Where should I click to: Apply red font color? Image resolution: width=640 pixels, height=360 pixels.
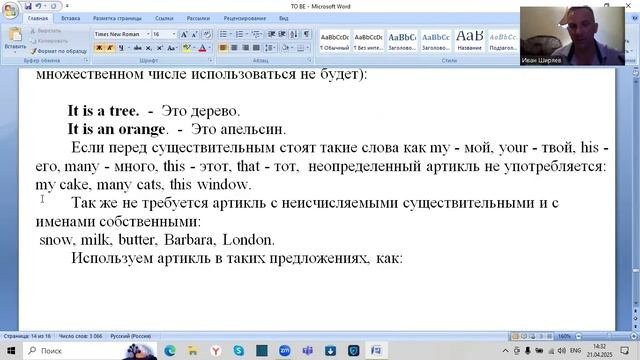point(202,48)
